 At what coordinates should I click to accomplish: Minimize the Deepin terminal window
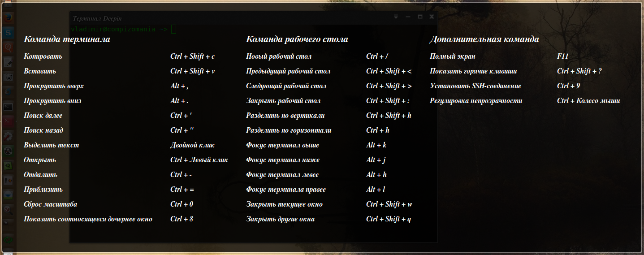pyautogui.click(x=408, y=17)
